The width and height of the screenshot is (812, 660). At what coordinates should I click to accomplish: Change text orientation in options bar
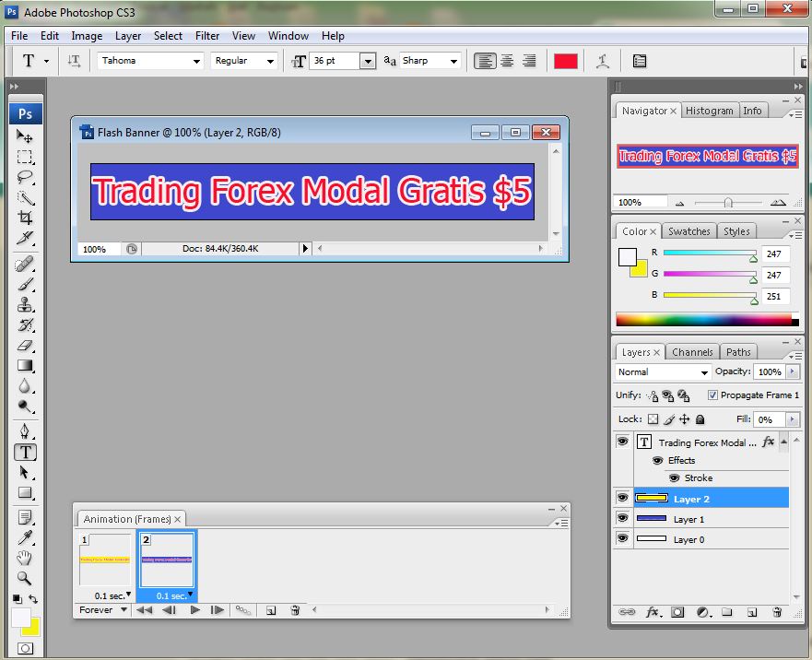click(74, 61)
